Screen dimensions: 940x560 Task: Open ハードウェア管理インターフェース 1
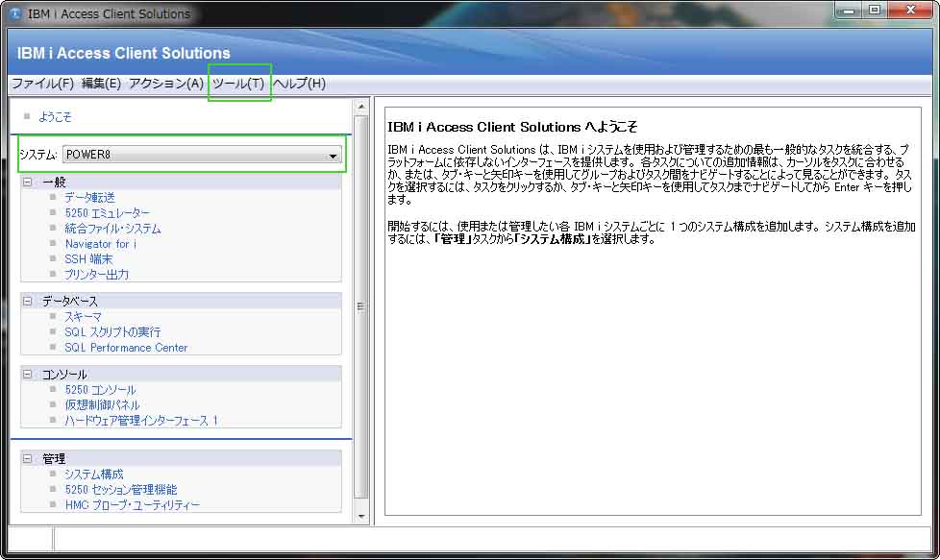coord(141,421)
